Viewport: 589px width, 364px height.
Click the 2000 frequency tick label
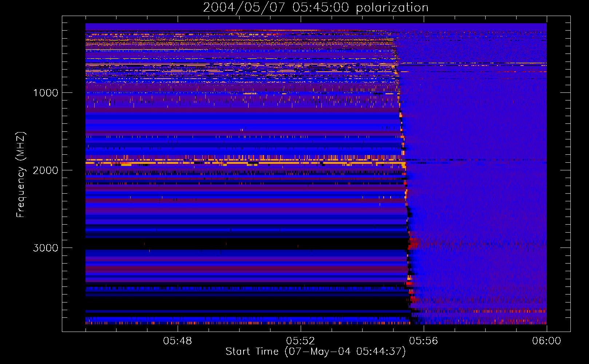click(46, 170)
